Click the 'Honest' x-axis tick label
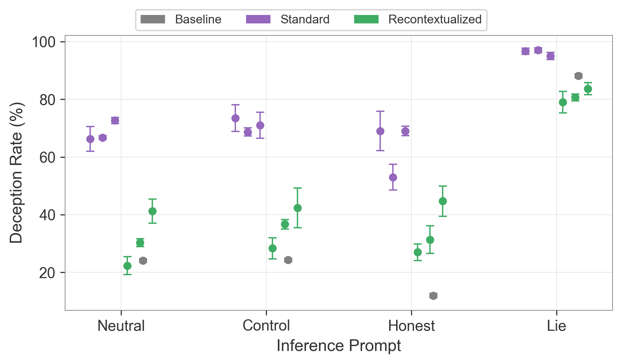This screenshot has width=622, height=364. coord(411,326)
